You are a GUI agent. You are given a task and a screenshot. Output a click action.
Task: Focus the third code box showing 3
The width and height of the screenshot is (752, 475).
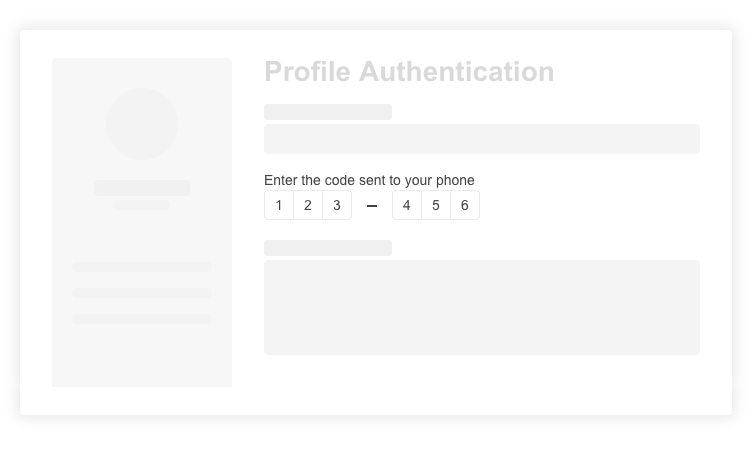[337, 205]
